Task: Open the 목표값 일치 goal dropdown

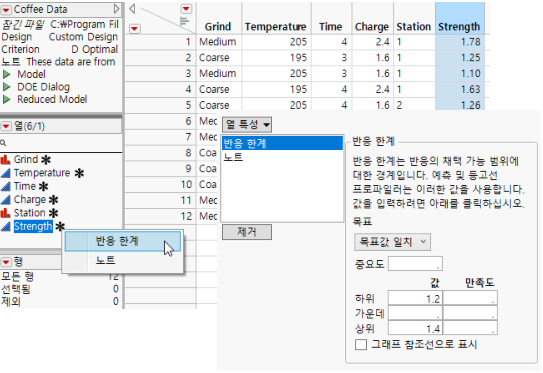Action: point(392,242)
